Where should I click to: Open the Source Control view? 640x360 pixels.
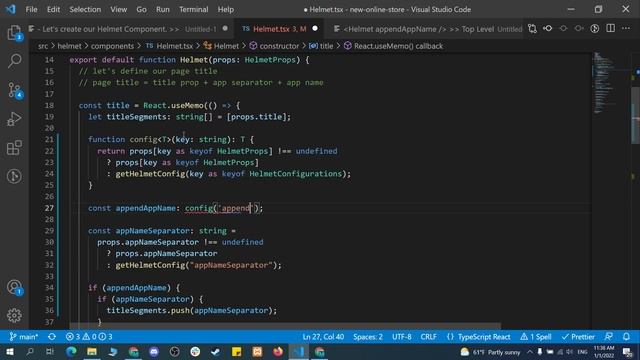point(14,90)
